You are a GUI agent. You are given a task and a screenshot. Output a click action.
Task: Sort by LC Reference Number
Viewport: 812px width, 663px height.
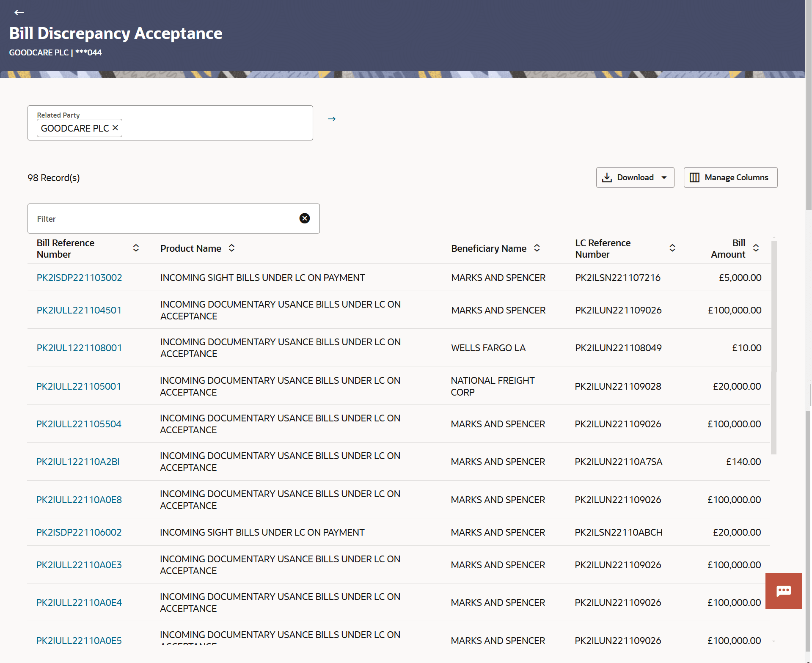(x=672, y=248)
